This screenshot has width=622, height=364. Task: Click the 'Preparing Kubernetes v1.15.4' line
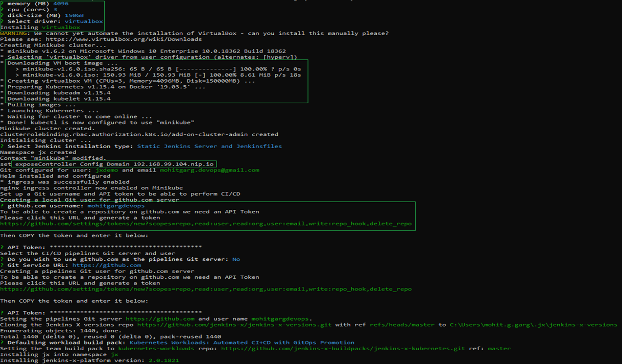[x=103, y=87]
